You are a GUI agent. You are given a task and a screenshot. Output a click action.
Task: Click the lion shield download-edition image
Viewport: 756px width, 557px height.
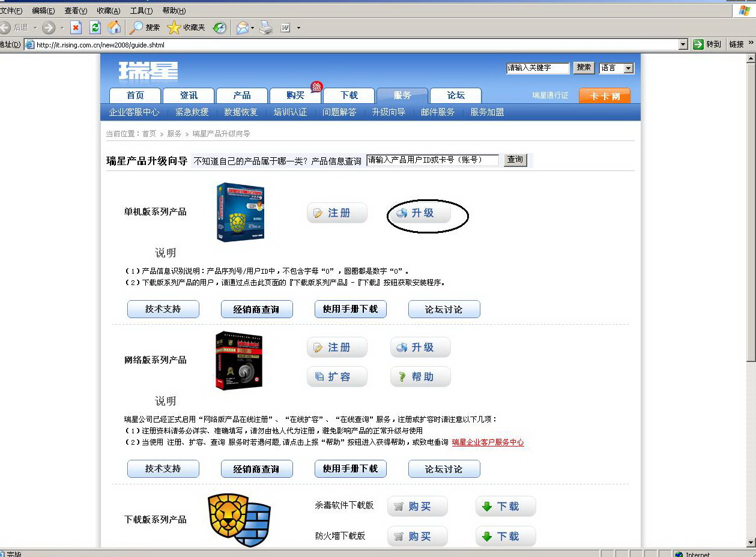[239, 520]
